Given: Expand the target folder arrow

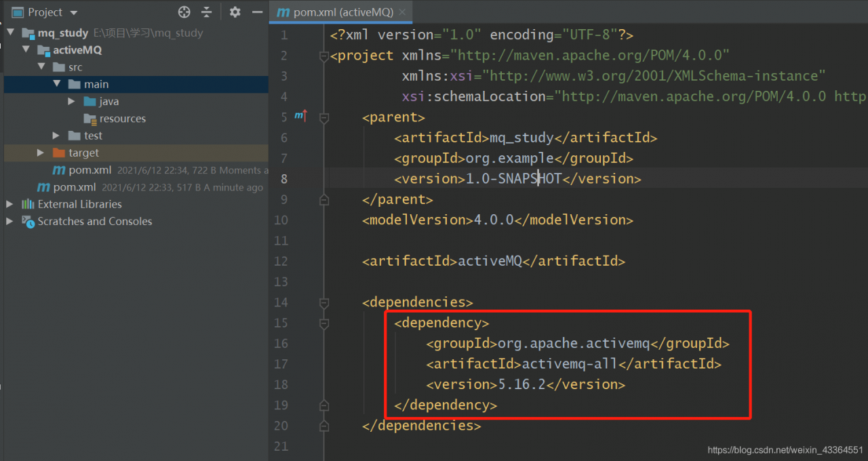Looking at the screenshot, I should click(41, 153).
